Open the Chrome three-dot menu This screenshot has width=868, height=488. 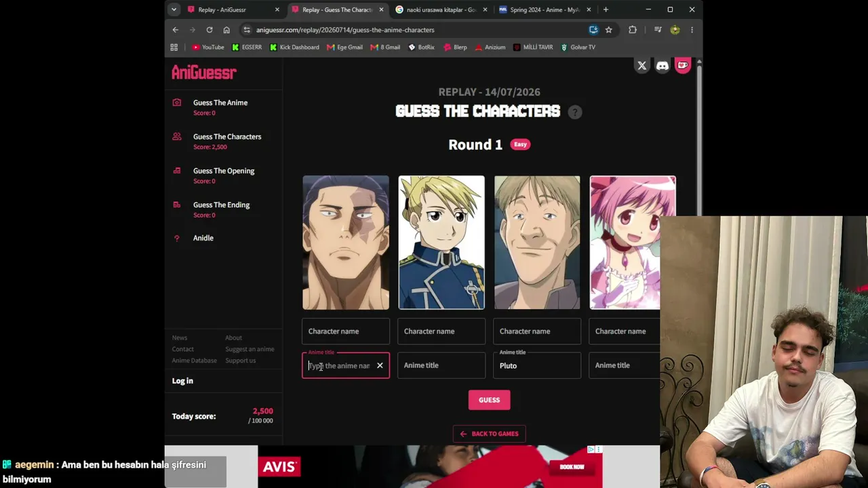click(692, 30)
